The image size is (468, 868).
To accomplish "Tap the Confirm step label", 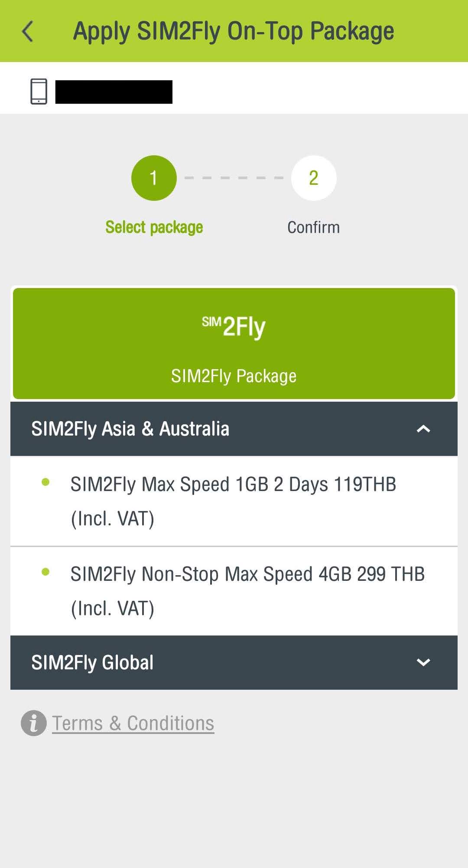I will tap(313, 227).
